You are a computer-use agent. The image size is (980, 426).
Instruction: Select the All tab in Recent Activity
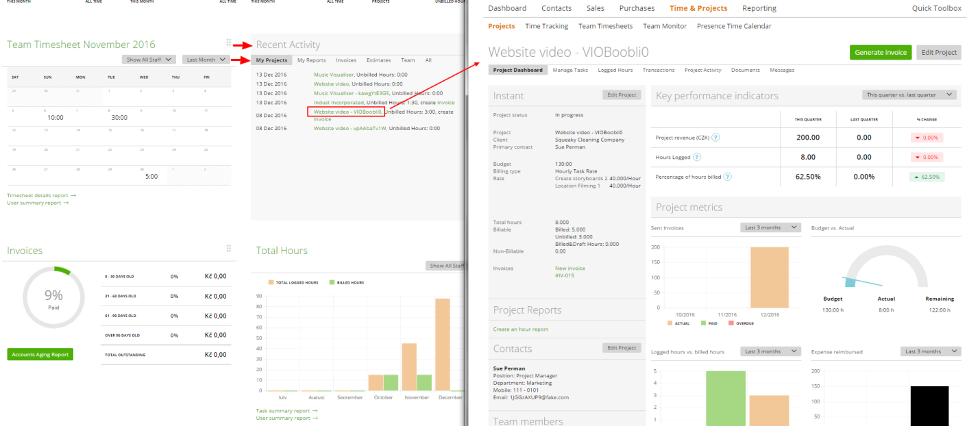click(x=428, y=60)
